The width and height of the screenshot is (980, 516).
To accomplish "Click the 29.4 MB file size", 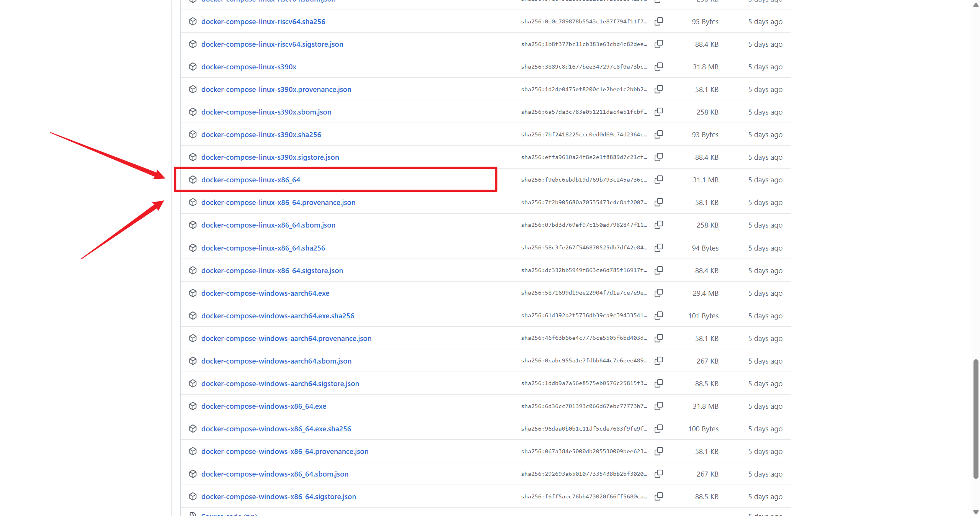I will [706, 293].
